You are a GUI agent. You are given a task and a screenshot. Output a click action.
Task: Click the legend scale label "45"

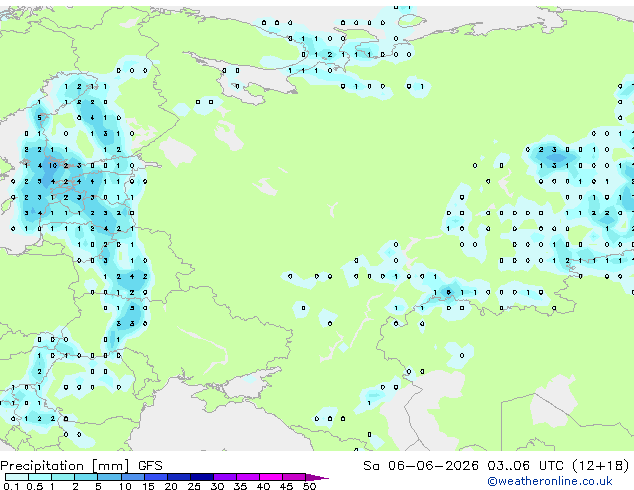point(286,486)
